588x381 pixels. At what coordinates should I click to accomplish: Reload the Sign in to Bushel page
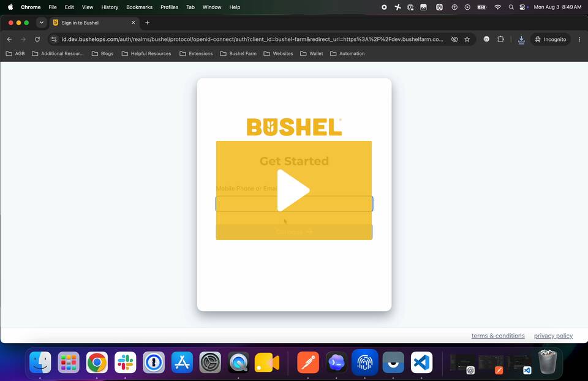[37, 39]
